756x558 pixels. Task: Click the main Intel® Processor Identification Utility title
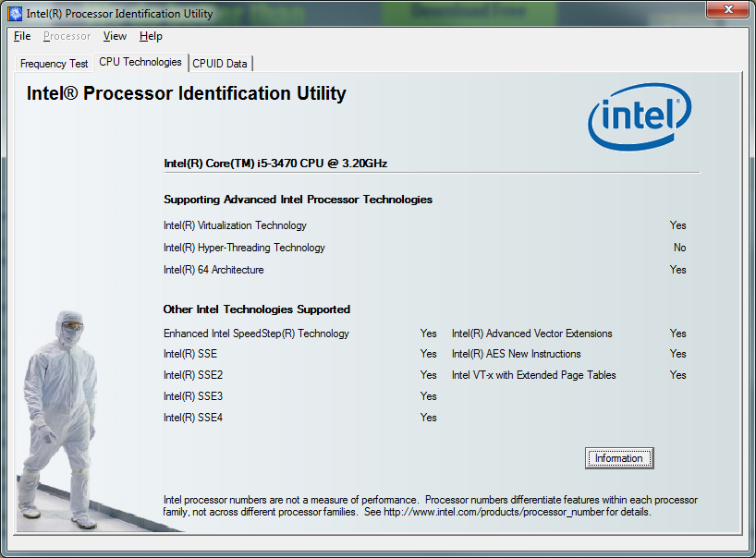186,93
